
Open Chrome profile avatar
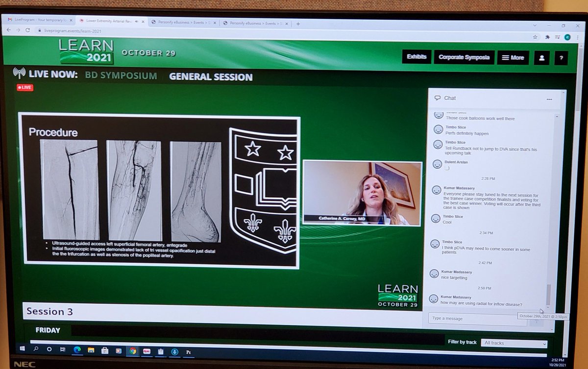tap(567, 37)
